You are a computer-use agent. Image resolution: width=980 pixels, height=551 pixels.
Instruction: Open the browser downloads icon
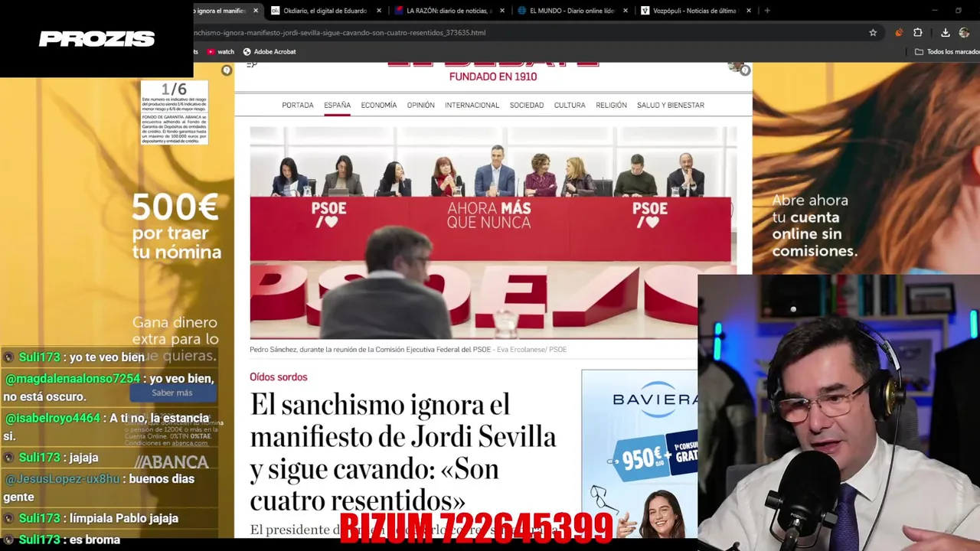click(946, 33)
